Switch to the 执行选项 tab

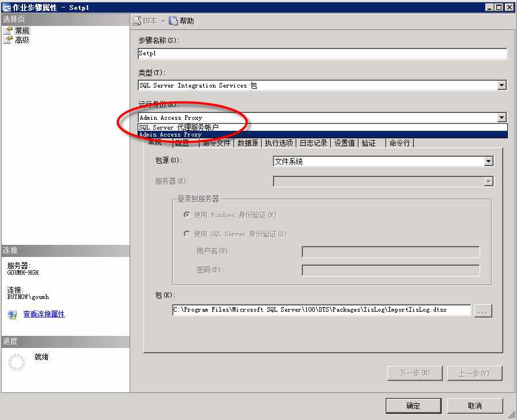(x=279, y=143)
